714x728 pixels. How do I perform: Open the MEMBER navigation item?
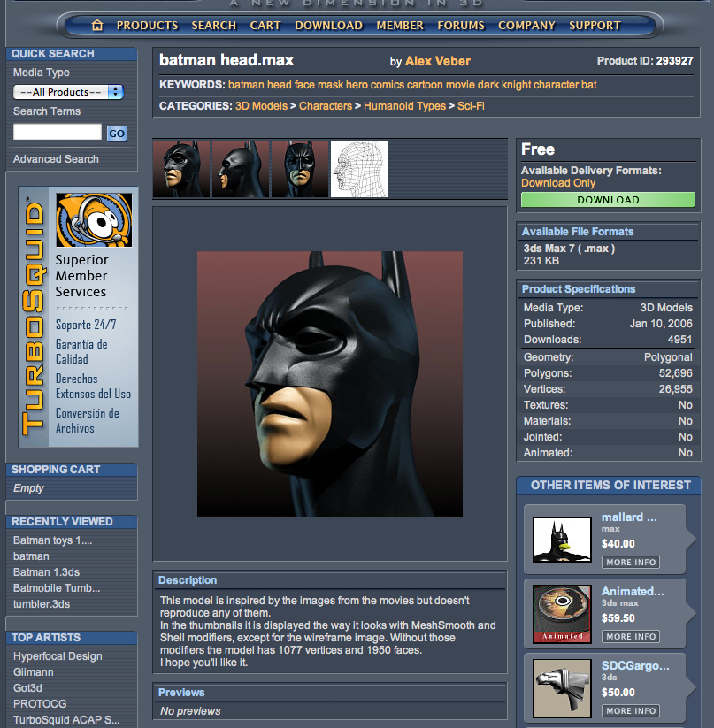click(400, 26)
